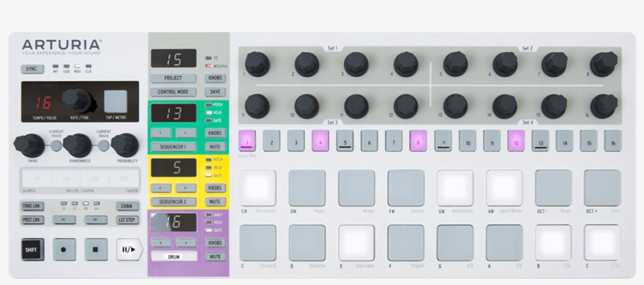Click the RATE / FINE tempo knob
This screenshot has width=644, height=285.
(x=79, y=101)
